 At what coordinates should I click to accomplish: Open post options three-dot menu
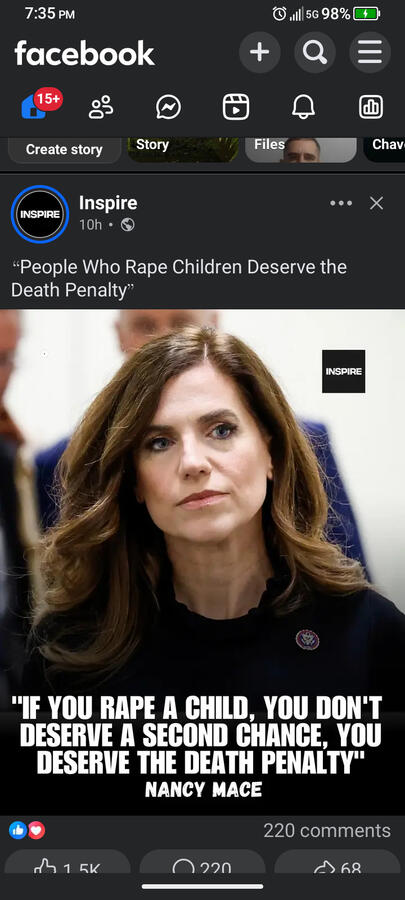(x=341, y=203)
